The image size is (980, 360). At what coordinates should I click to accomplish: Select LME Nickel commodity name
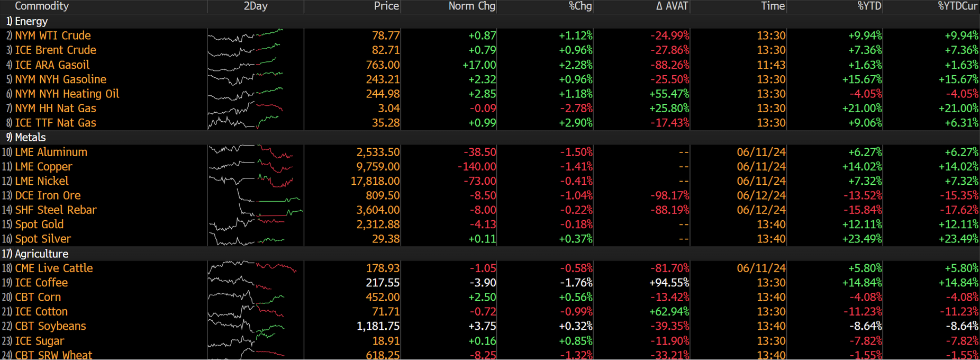point(42,181)
